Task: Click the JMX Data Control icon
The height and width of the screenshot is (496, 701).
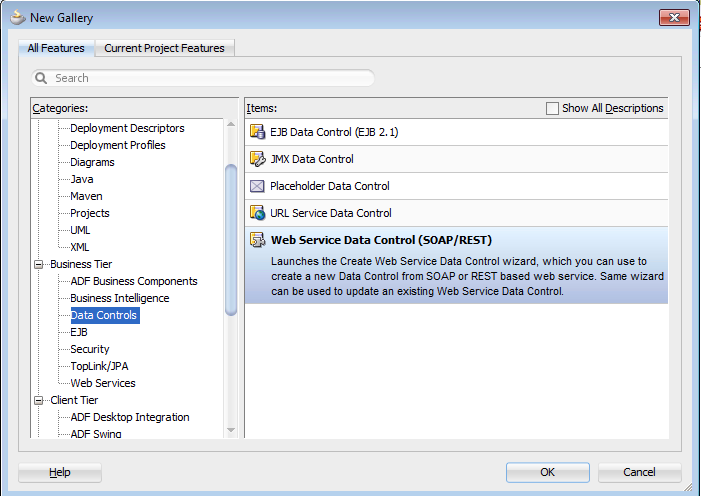Action: (257, 159)
